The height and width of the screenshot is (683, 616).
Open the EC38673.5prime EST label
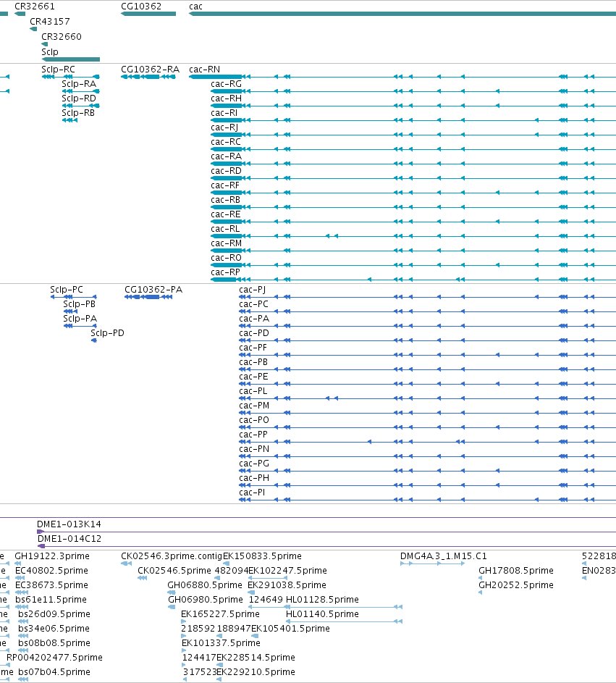51,585
